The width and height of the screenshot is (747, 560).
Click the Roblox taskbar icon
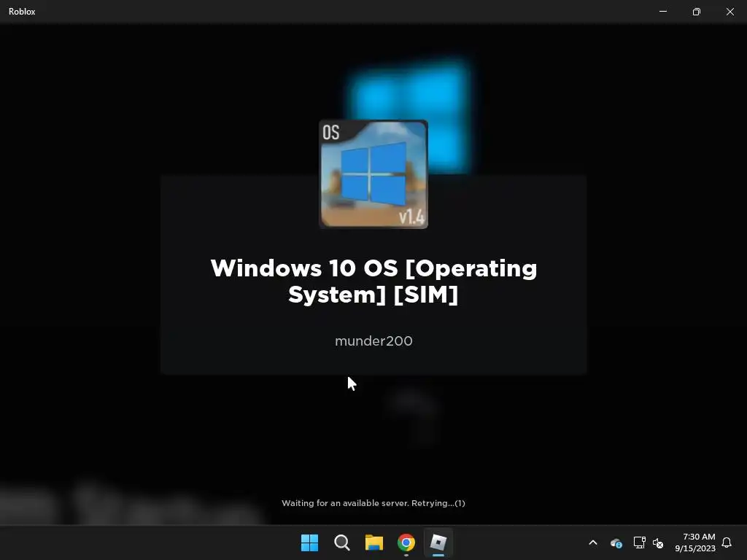pos(438,542)
